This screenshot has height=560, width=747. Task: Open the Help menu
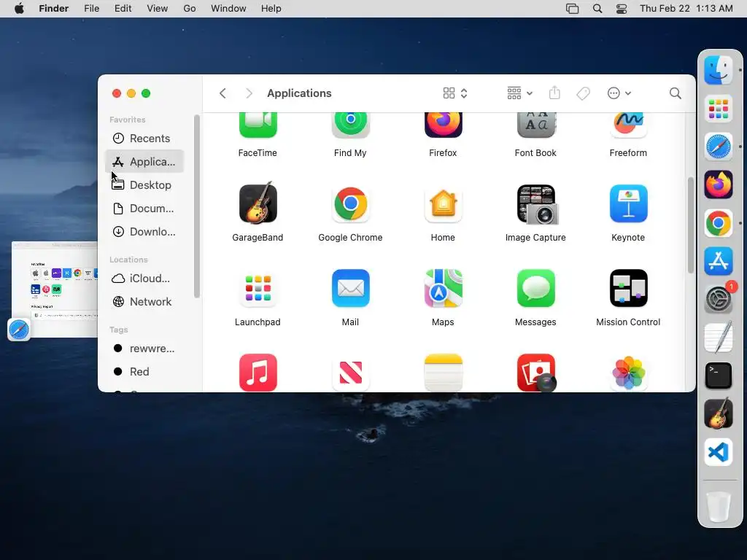tap(271, 9)
